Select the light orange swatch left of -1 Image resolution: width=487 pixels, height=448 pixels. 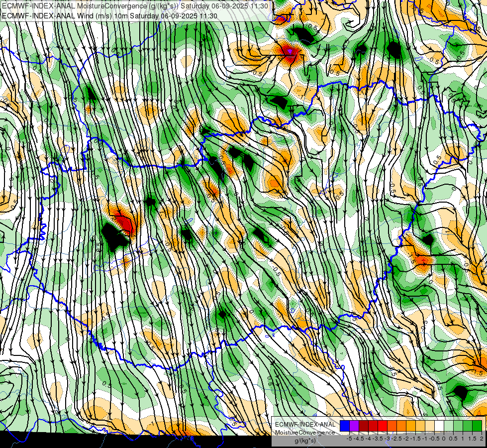[x=420, y=426]
